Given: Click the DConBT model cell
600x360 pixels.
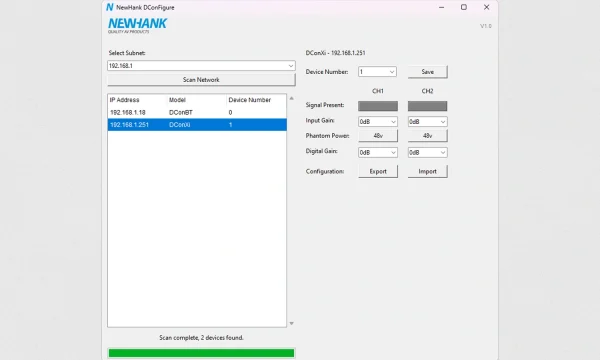Looking at the screenshot, I should [x=181, y=112].
